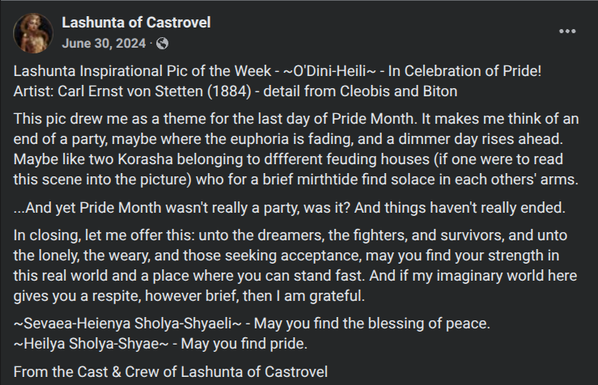
Task: Click the line beginning ...And yet Pride Month
Action: click(289, 208)
